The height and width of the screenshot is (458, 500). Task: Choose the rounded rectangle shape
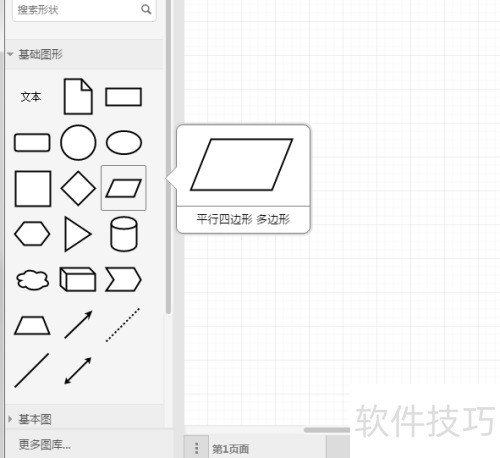tap(32, 143)
